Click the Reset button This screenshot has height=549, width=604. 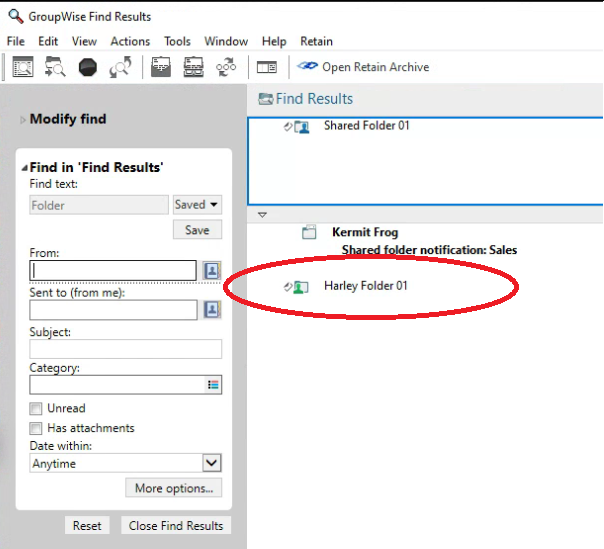(87, 525)
